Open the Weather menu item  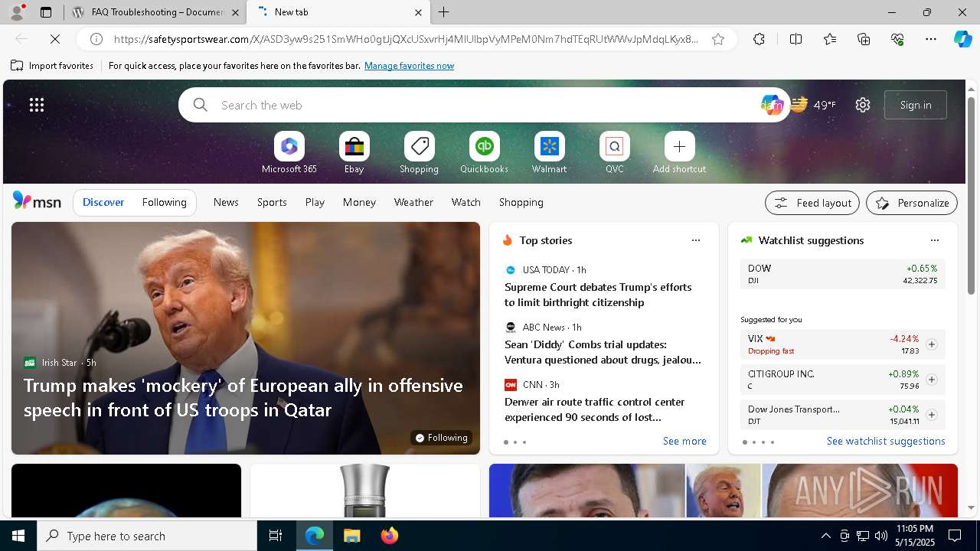(413, 202)
